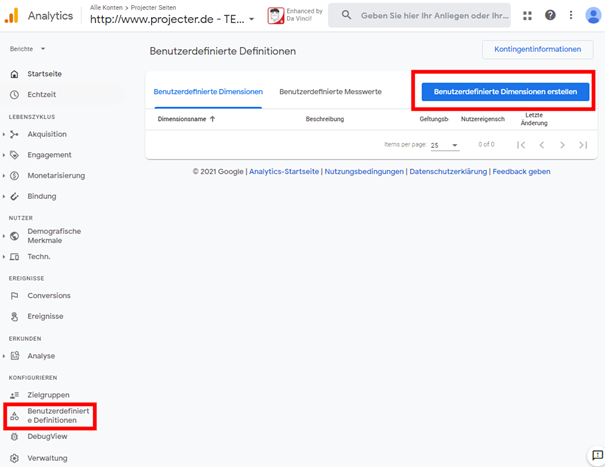The width and height of the screenshot is (605, 467).
Task: Expand the Demografische Merkmale arrow
Action: coord(4,236)
